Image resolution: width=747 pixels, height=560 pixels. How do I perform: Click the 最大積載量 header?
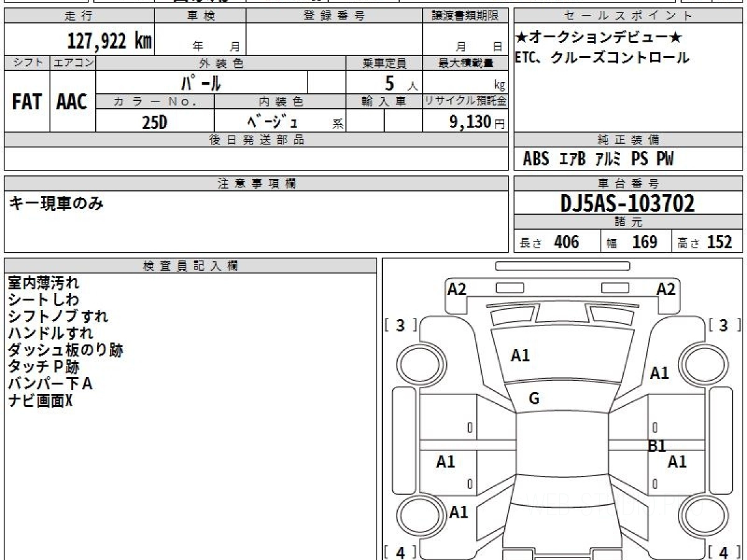coord(465,63)
